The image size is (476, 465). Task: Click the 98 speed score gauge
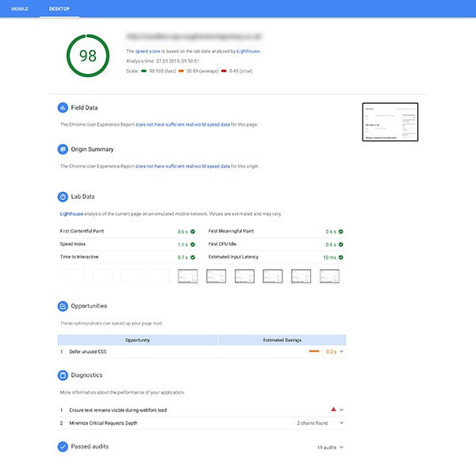[x=88, y=56]
